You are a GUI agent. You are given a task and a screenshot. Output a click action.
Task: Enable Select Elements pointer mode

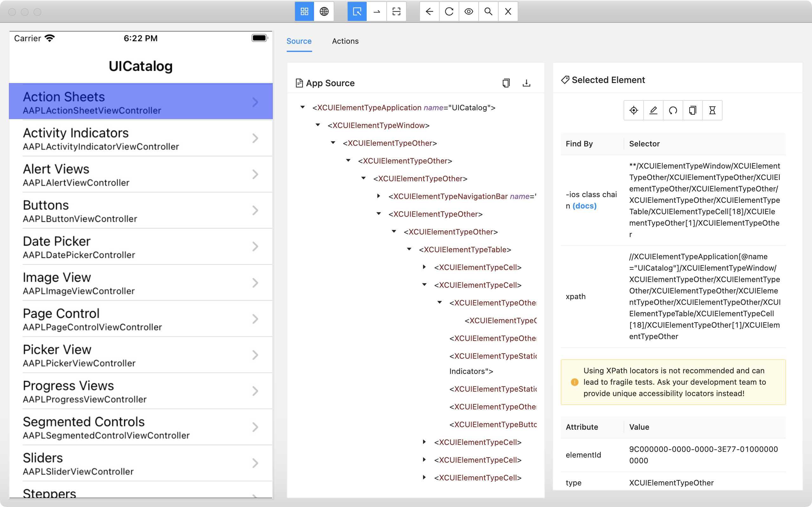[357, 12]
